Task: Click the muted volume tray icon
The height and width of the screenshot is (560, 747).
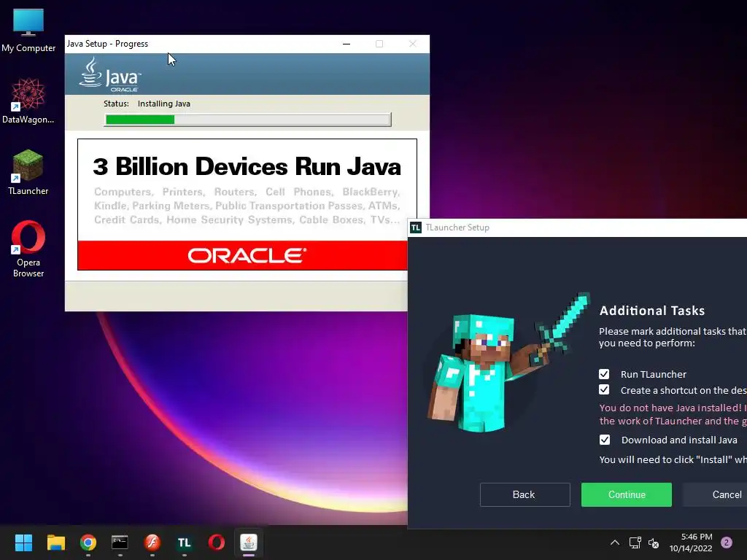Action: 654,542
